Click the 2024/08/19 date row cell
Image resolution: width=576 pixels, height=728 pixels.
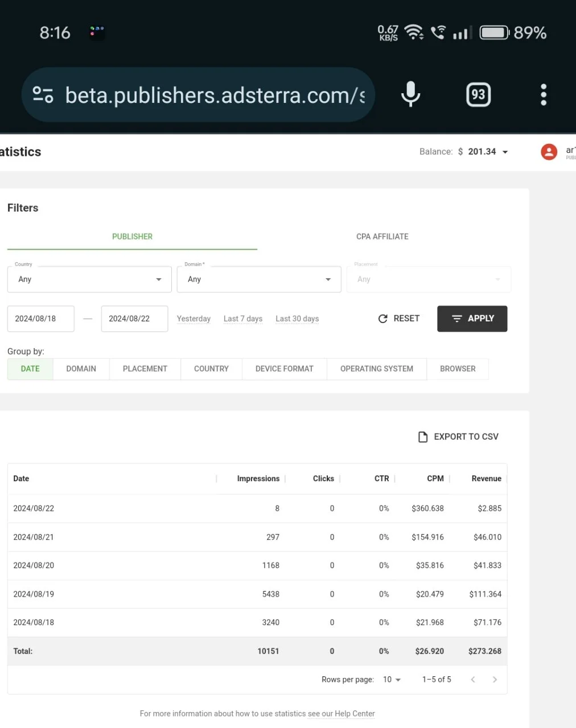click(x=34, y=594)
